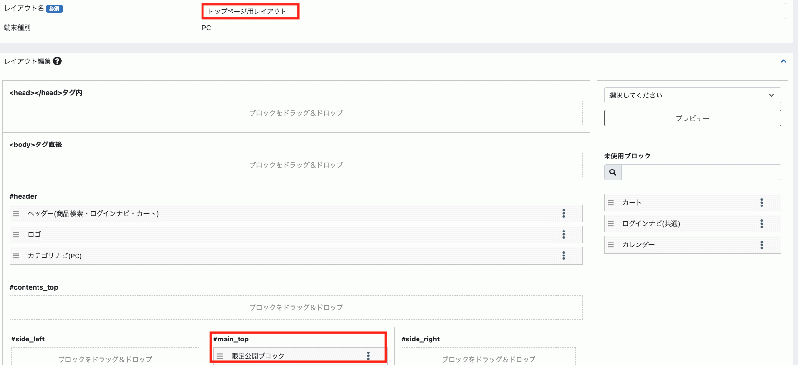Click the drag handle of the ロゴ block
This screenshot has width=798, height=365.
pyautogui.click(x=16, y=234)
